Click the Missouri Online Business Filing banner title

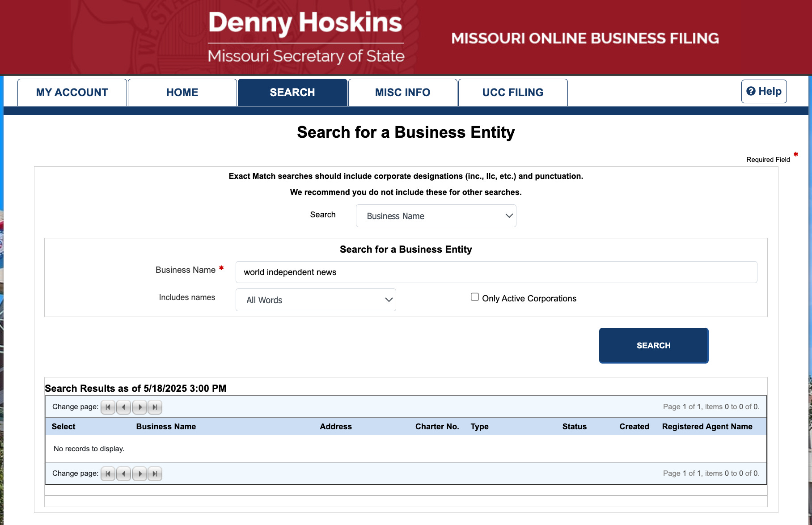(x=585, y=38)
